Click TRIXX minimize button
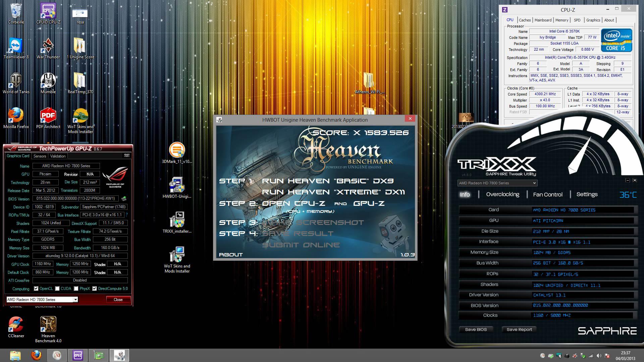The height and width of the screenshot is (362, 644). [x=628, y=180]
